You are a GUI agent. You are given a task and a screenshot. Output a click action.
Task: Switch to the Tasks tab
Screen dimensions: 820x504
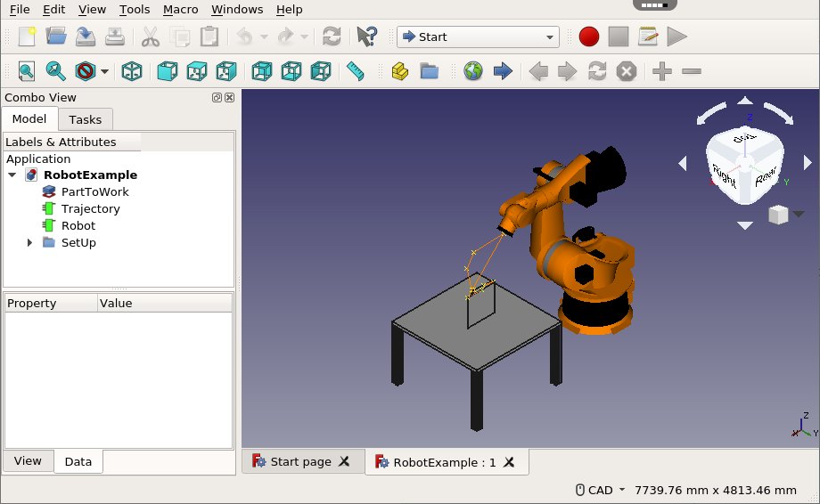[86, 119]
